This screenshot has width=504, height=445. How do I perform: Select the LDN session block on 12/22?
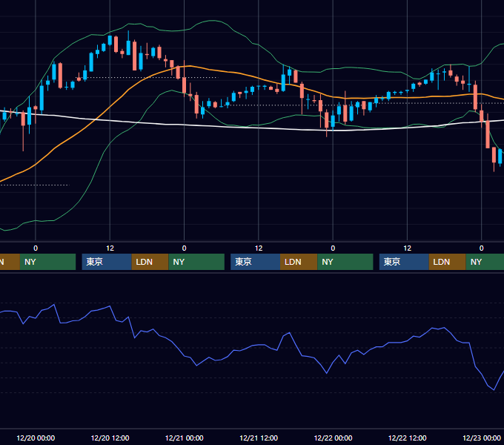[x=448, y=262]
